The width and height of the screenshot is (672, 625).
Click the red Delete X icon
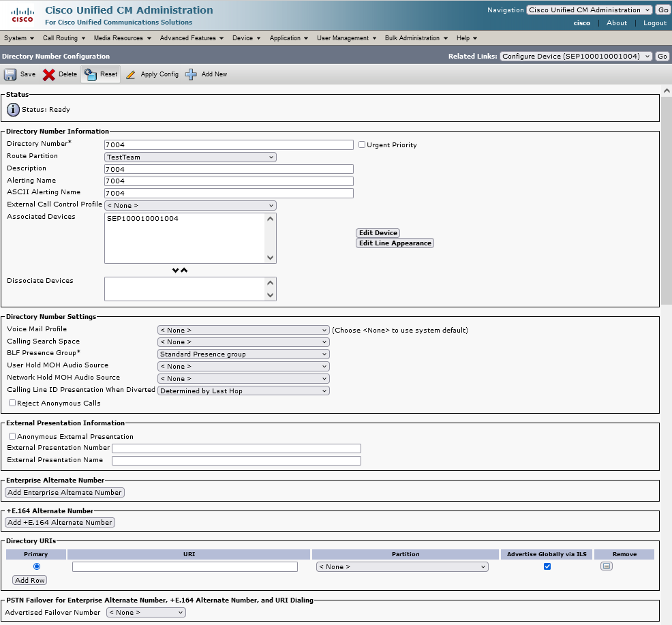coord(49,74)
